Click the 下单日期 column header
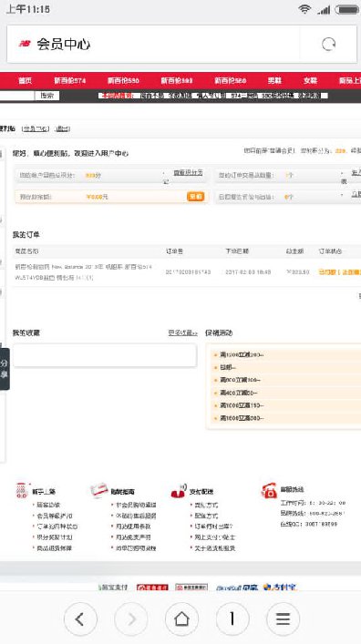This screenshot has height=644, width=361. tap(237, 250)
